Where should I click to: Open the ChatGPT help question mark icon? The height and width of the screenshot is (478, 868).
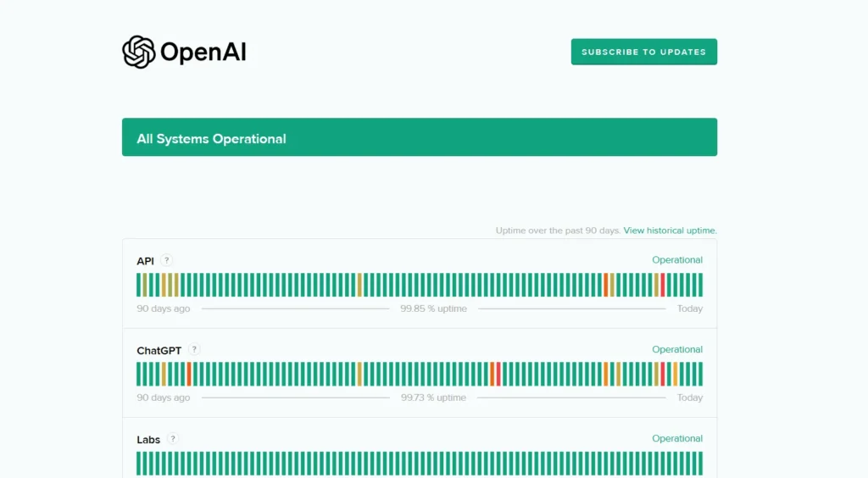[194, 350]
